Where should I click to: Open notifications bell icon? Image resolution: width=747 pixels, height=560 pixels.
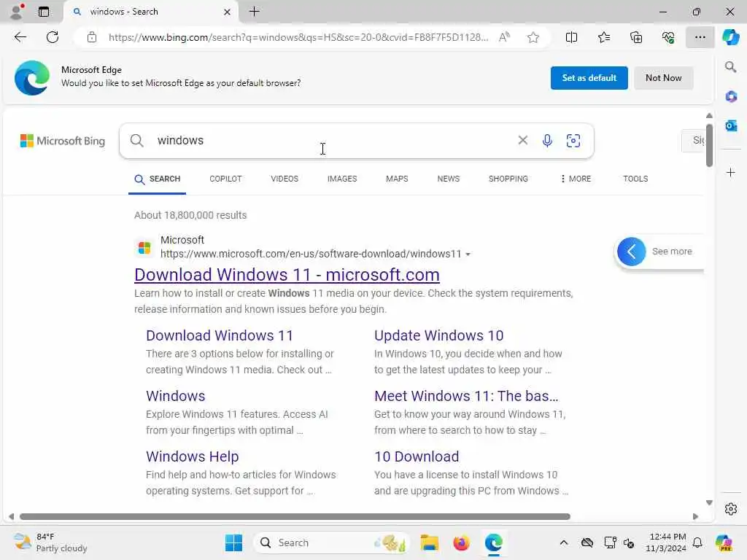tap(697, 542)
